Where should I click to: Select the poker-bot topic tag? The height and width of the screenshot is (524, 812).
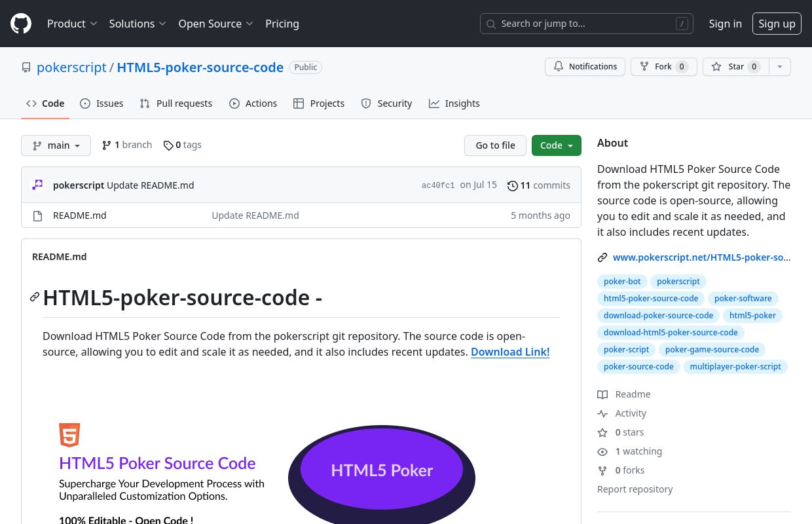(622, 281)
